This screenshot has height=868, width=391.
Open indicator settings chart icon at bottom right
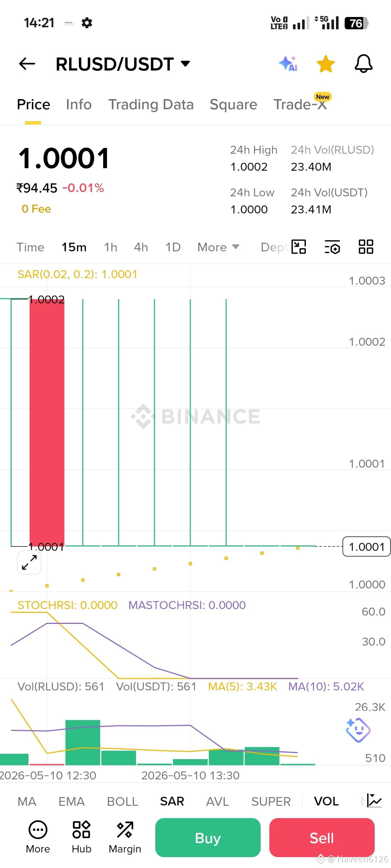click(374, 800)
